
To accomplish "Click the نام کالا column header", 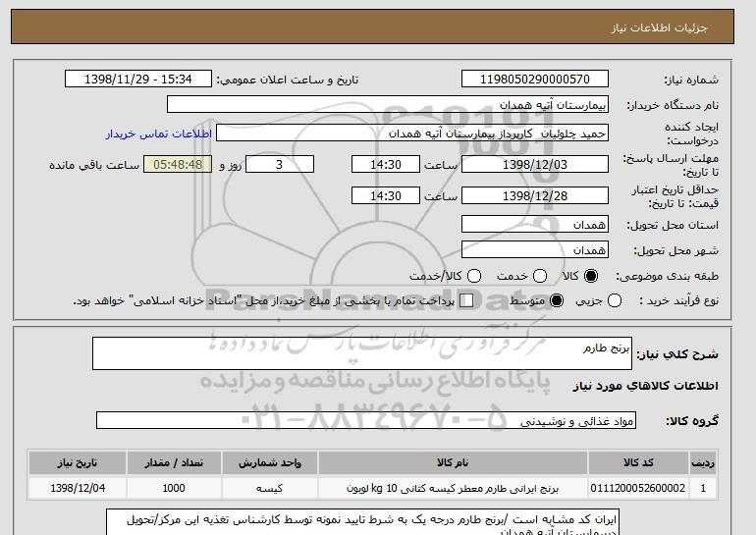I will pos(453,462).
